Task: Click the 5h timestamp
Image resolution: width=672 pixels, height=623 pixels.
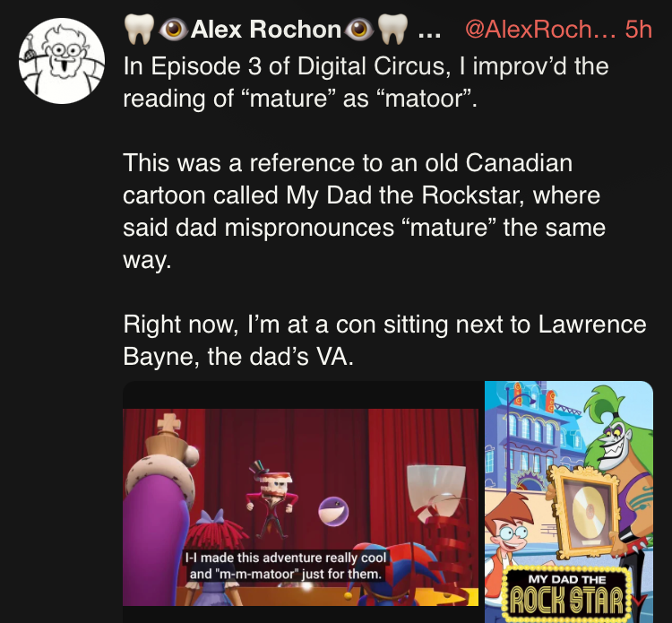Action: click(x=639, y=30)
